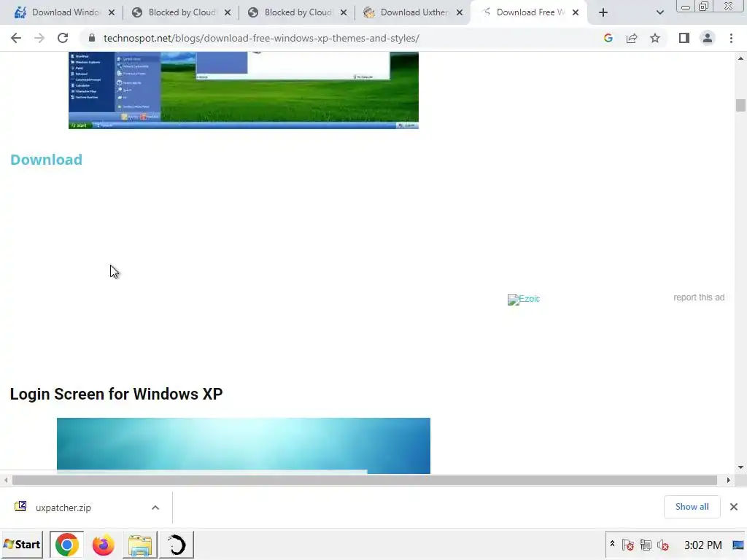747x560 pixels.
Task: Click the forward navigation arrow
Action: pyautogui.click(x=39, y=38)
